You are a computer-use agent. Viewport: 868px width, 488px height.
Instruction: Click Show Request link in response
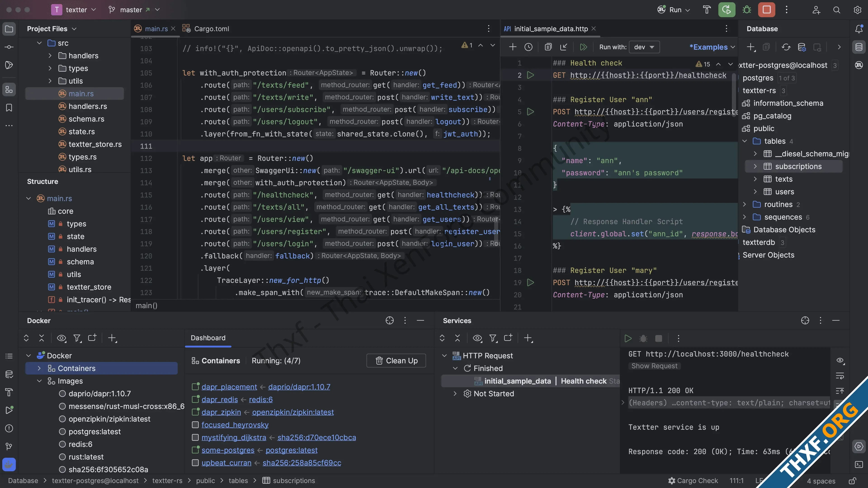coord(654,366)
